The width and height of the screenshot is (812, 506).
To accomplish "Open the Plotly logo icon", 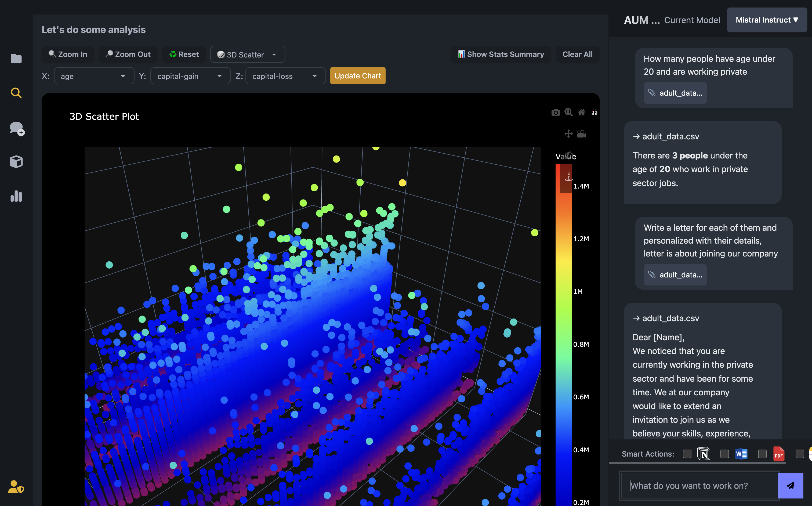I will 594,113.
